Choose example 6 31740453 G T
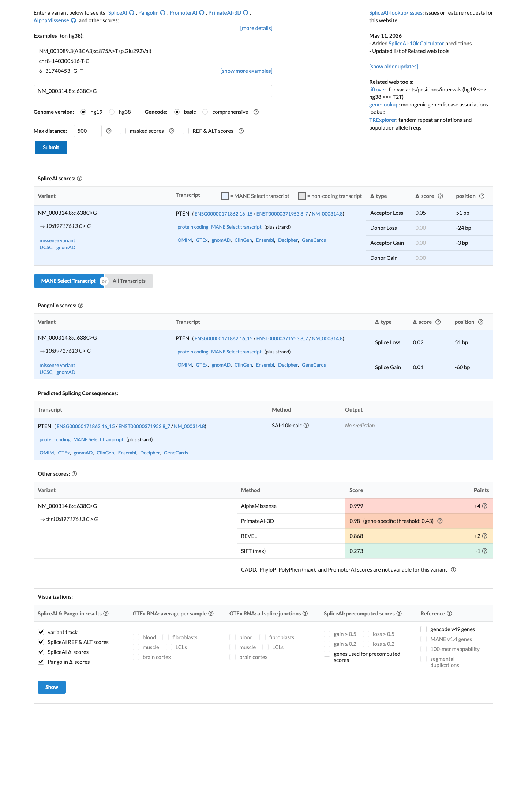The width and height of the screenshot is (532, 805). click(x=61, y=71)
